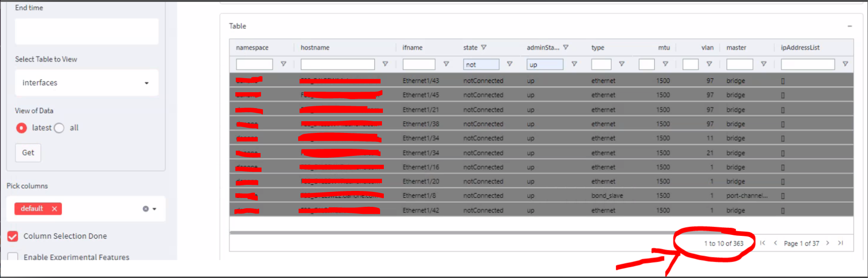Select the Ethernet1/42 row cell
Viewport: 868px width, 278px height.
coord(421,210)
